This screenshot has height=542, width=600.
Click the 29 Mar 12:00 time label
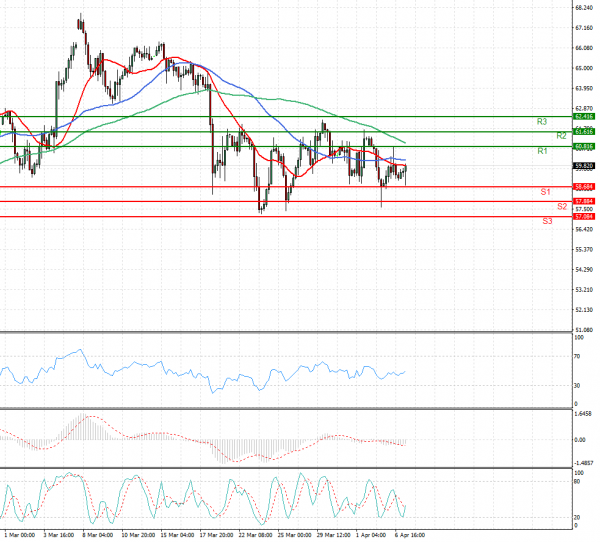pyautogui.click(x=333, y=535)
